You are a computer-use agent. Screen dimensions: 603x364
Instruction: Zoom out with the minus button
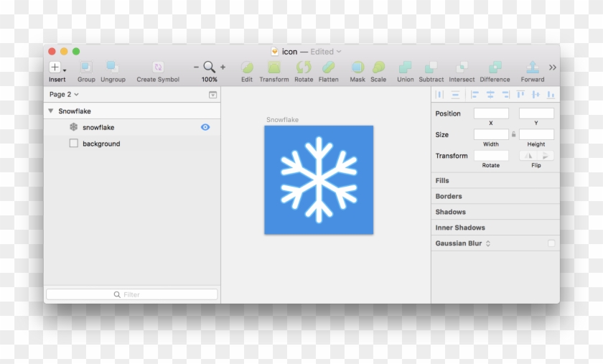pos(196,67)
